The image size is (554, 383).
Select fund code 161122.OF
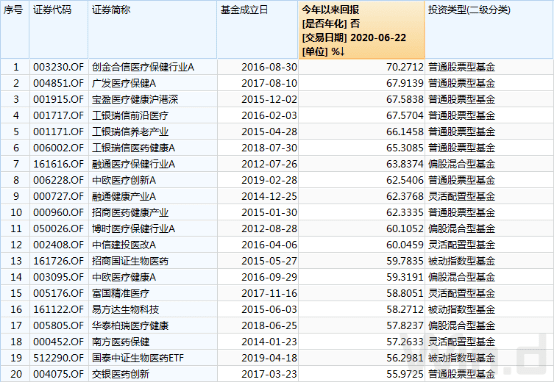pyautogui.click(x=59, y=310)
